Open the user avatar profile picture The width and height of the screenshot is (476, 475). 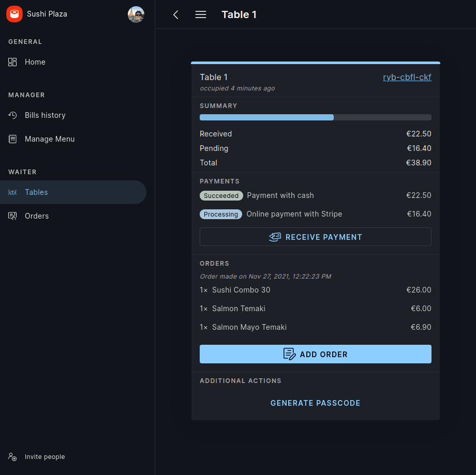(x=136, y=14)
